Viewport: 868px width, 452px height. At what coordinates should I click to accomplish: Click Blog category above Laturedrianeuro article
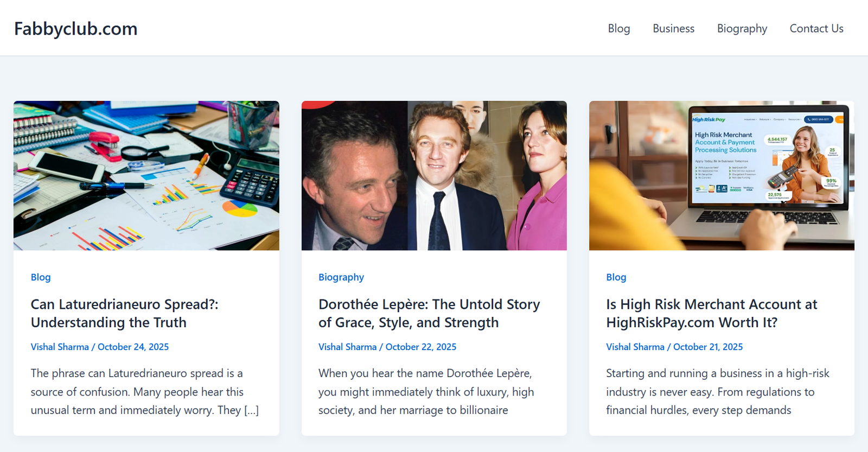(41, 277)
